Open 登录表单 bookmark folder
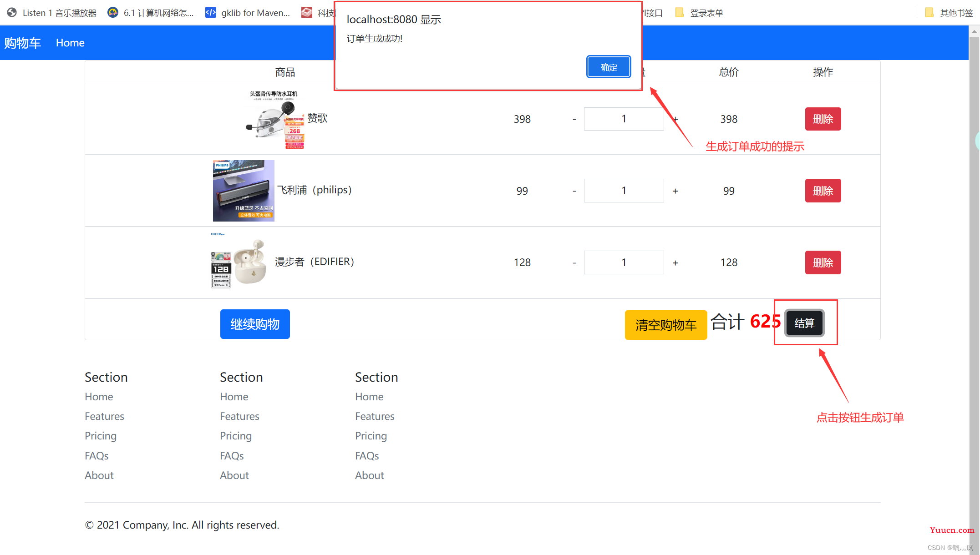 coord(699,13)
